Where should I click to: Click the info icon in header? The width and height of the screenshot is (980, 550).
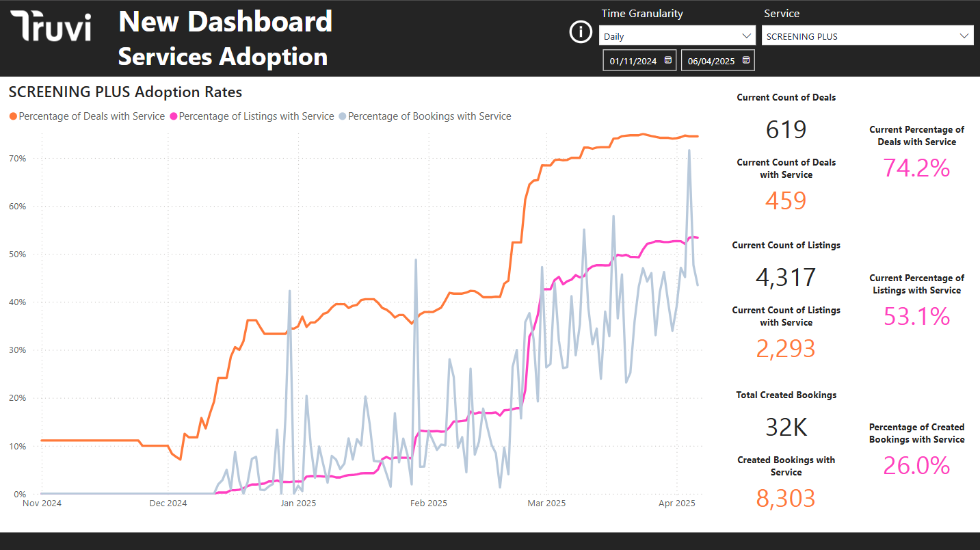581,32
